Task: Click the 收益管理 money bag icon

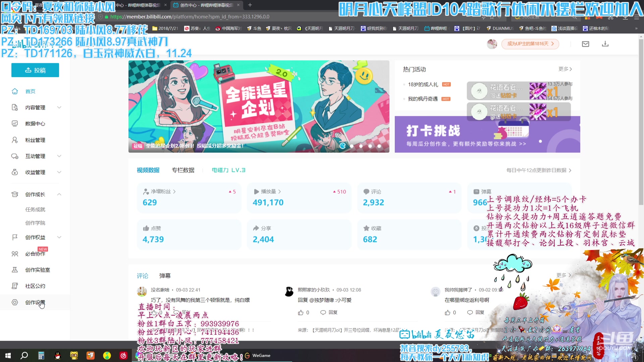Action: pos(15,172)
